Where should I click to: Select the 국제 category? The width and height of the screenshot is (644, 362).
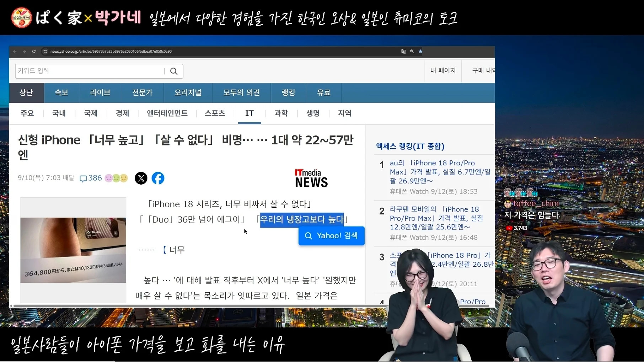pos(91,113)
